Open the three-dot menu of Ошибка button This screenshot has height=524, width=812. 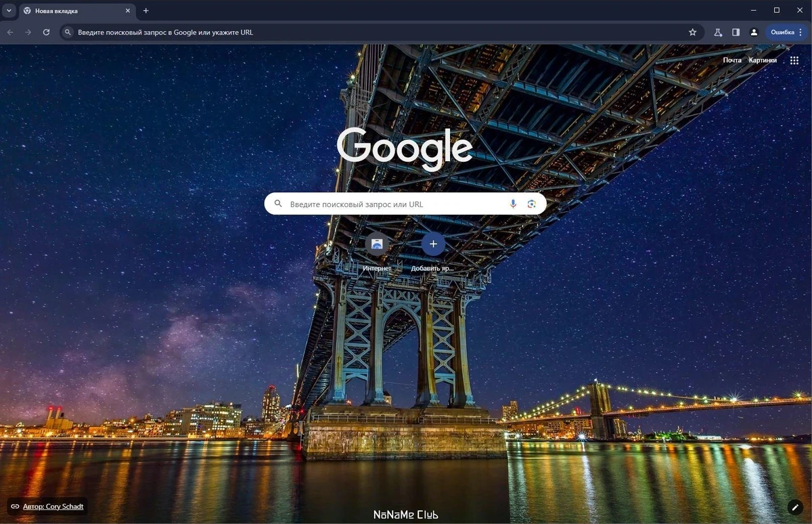coord(801,32)
